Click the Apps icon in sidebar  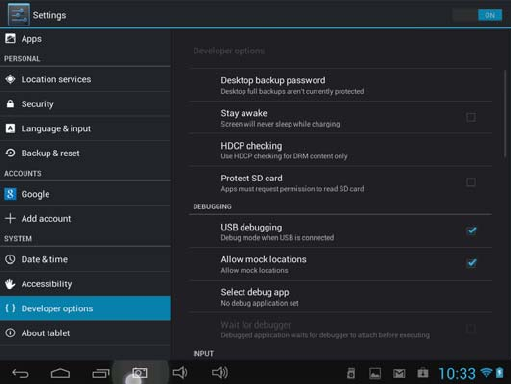point(10,39)
